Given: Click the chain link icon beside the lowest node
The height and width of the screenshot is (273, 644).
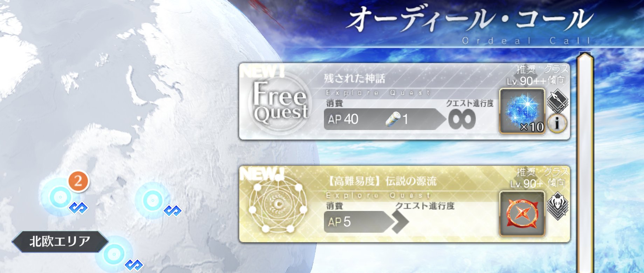Looking at the screenshot, I should pos(134,265).
